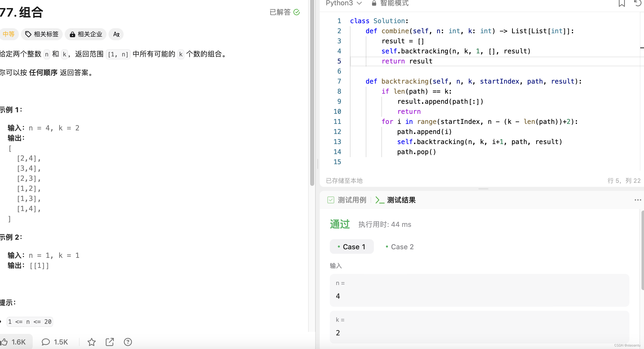Select the Case 1 tab

click(x=351, y=247)
